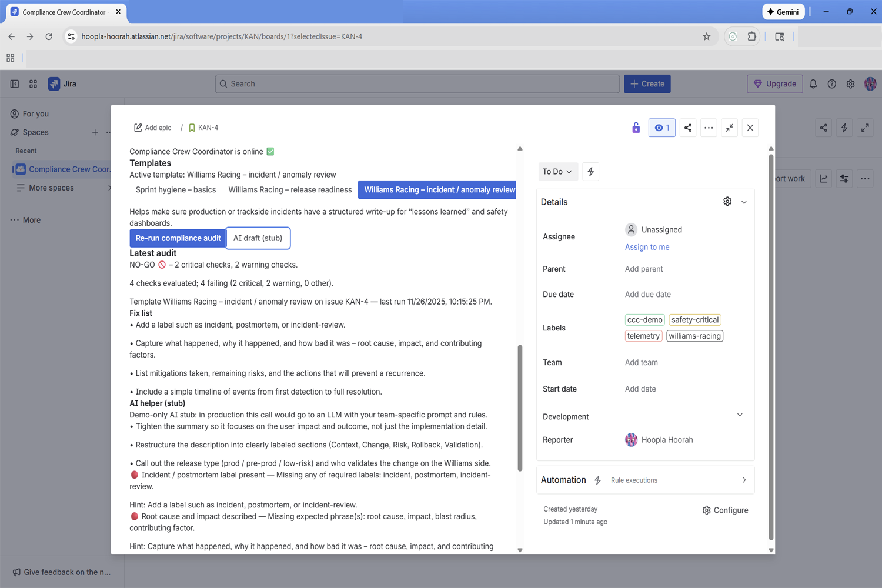This screenshot has width=882, height=588.
Task: Click the Assign to me link
Action: [647, 248]
